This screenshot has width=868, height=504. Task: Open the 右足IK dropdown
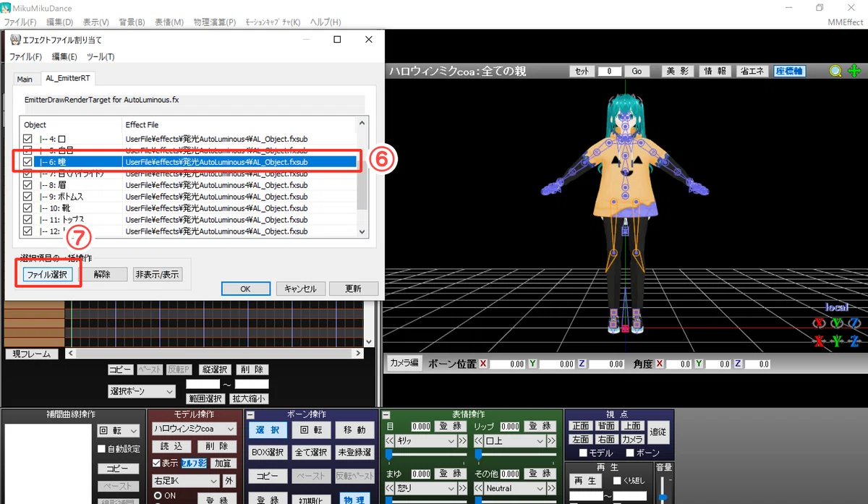click(x=185, y=481)
